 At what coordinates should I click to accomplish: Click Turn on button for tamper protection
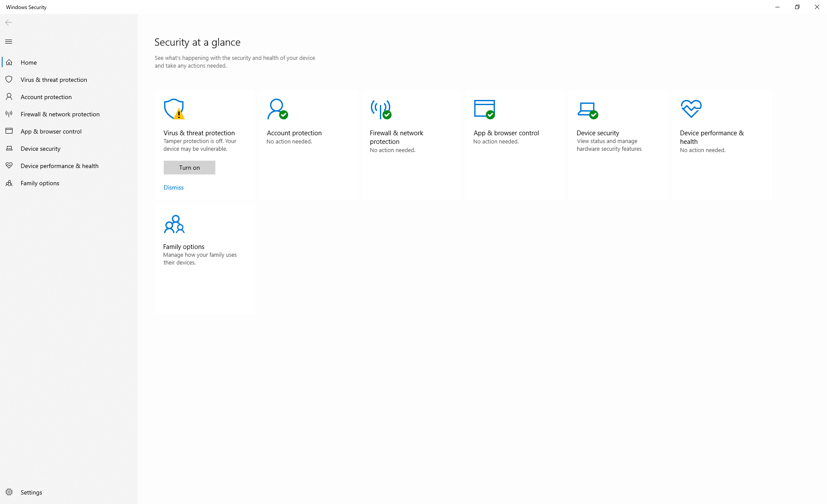point(190,168)
